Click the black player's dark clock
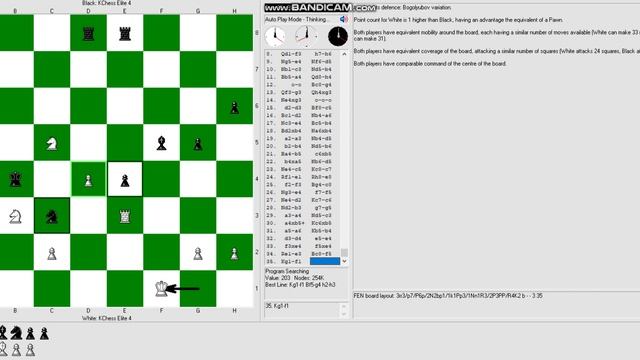 [x=338, y=36]
